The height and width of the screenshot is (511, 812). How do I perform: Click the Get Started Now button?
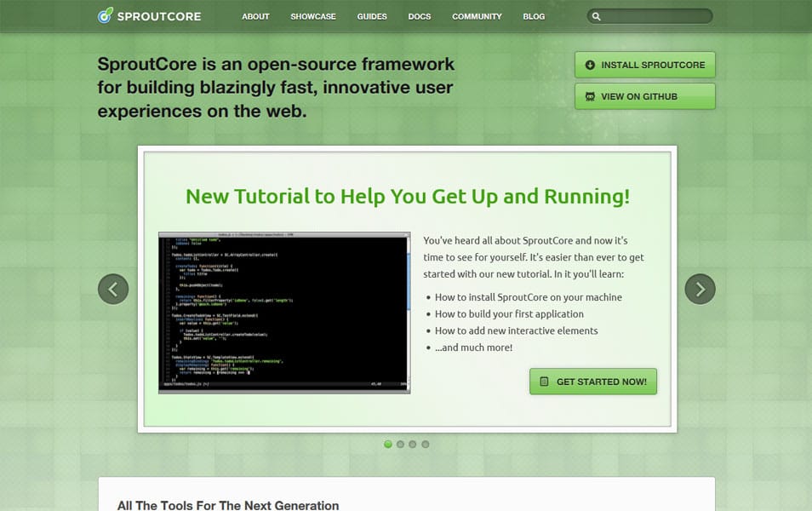click(x=593, y=382)
